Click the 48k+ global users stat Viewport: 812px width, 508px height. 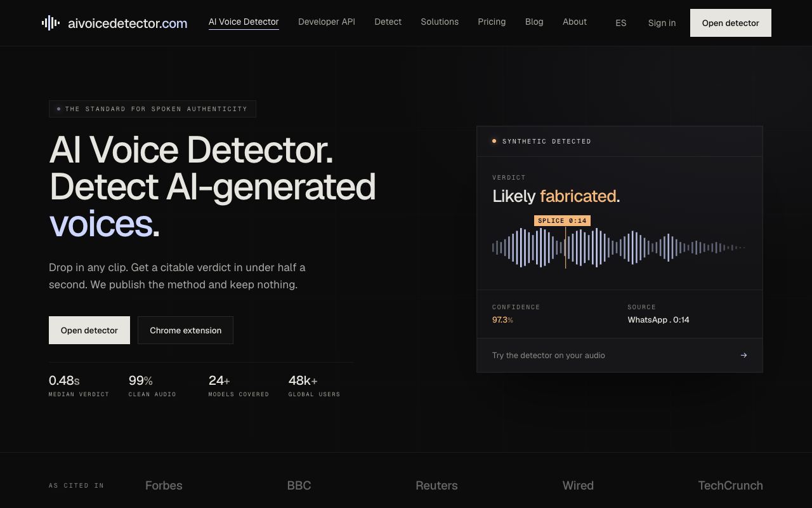[x=314, y=385]
